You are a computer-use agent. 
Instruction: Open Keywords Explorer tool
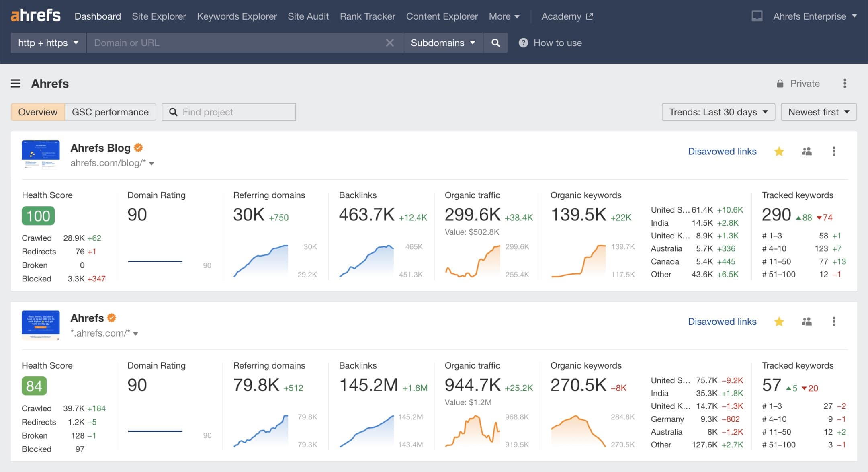(x=236, y=16)
